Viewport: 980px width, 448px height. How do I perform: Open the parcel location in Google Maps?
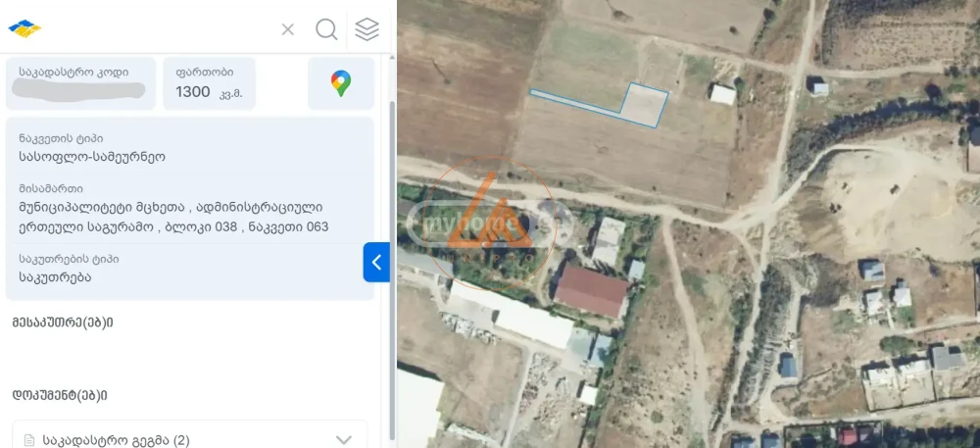341,83
